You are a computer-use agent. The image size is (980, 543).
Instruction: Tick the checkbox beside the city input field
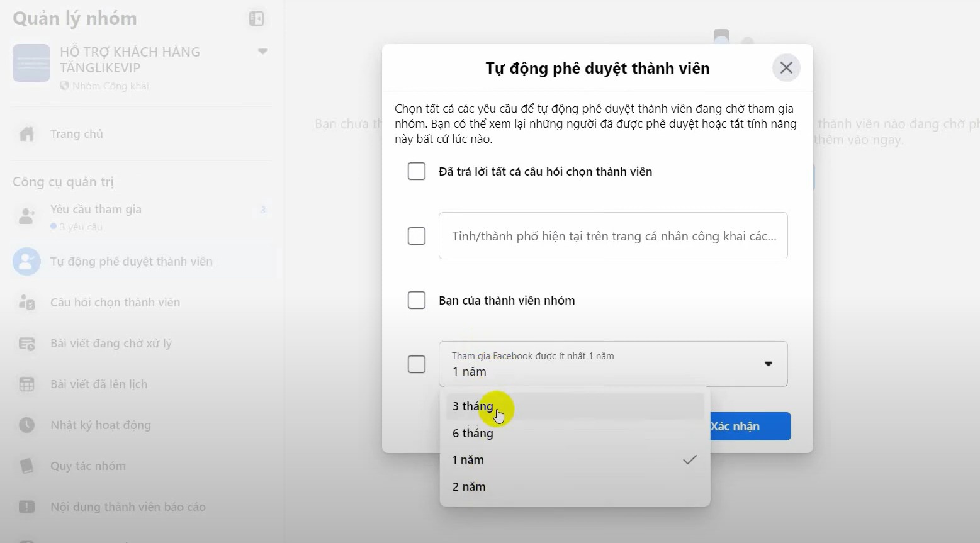click(417, 236)
